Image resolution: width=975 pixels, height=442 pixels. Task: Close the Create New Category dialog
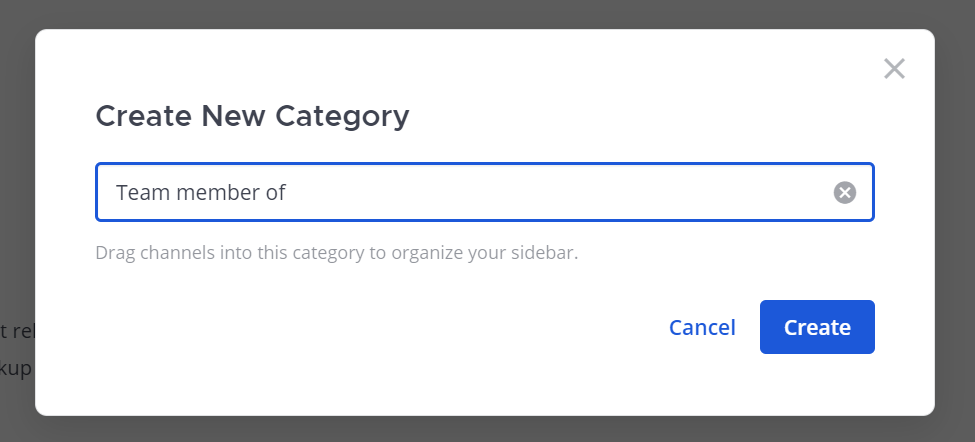pyautogui.click(x=894, y=68)
